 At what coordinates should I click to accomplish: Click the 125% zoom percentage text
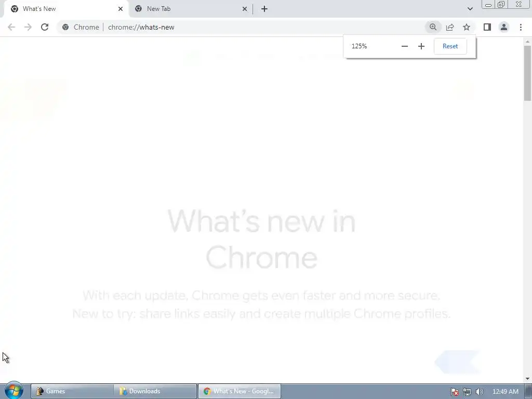pyautogui.click(x=360, y=46)
